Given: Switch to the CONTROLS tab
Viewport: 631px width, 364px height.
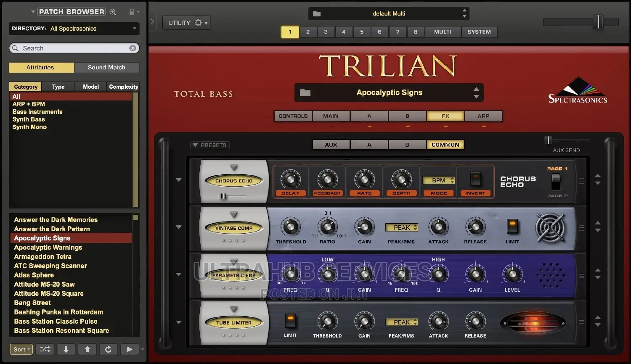Looking at the screenshot, I should coord(293,116).
